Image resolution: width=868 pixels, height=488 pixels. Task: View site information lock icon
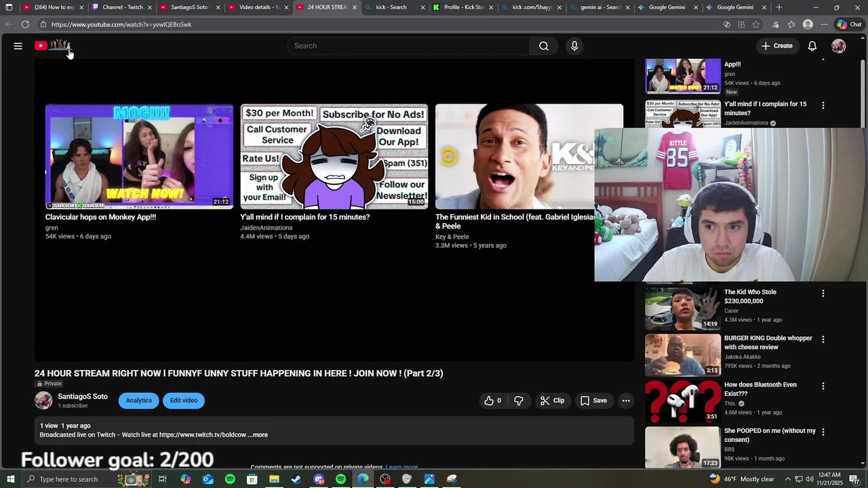[43, 24]
